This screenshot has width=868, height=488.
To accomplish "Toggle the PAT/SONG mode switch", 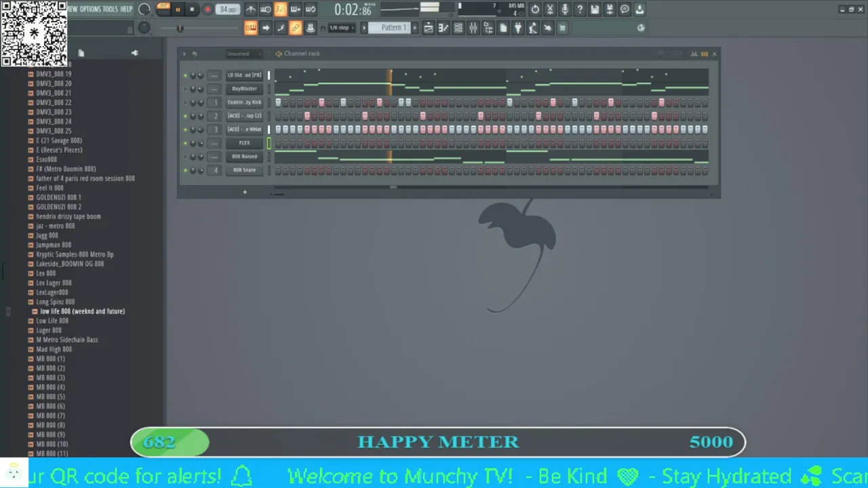I will 163,9.
